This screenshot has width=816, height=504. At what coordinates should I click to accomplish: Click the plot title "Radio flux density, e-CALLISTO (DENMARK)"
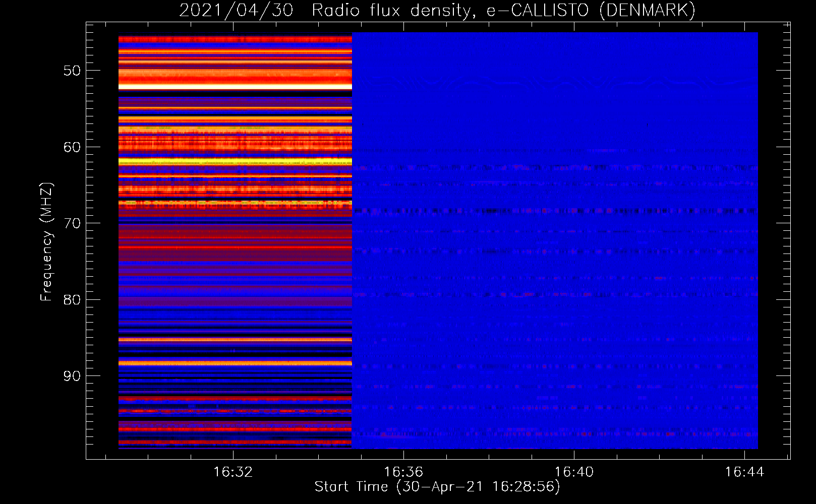(x=503, y=10)
